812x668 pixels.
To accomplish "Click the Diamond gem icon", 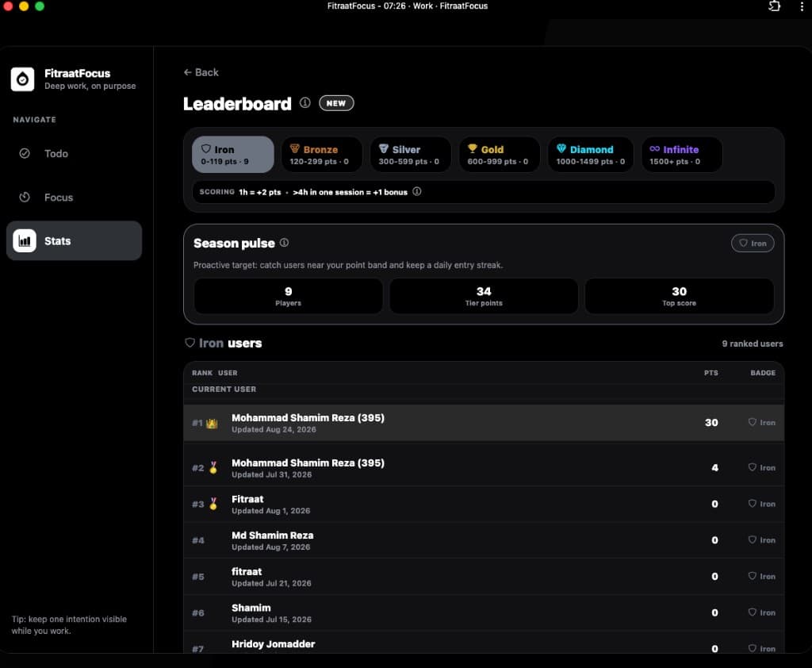I will pos(561,148).
